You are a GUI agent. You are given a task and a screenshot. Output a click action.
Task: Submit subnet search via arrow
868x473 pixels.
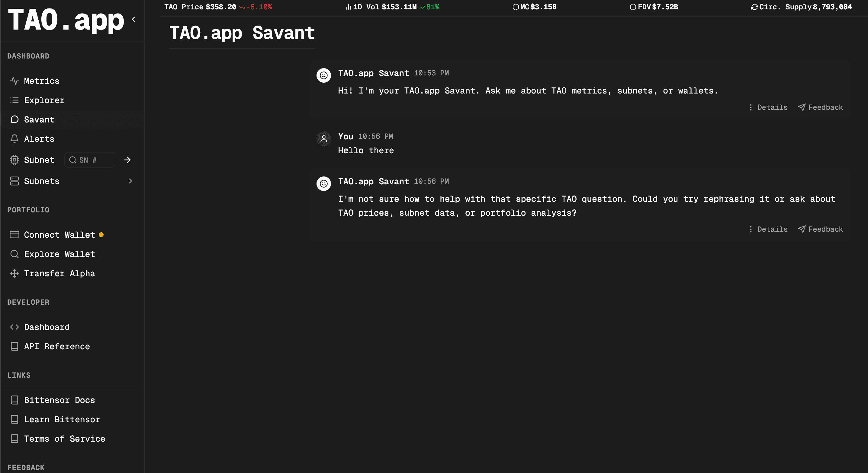(128, 160)
